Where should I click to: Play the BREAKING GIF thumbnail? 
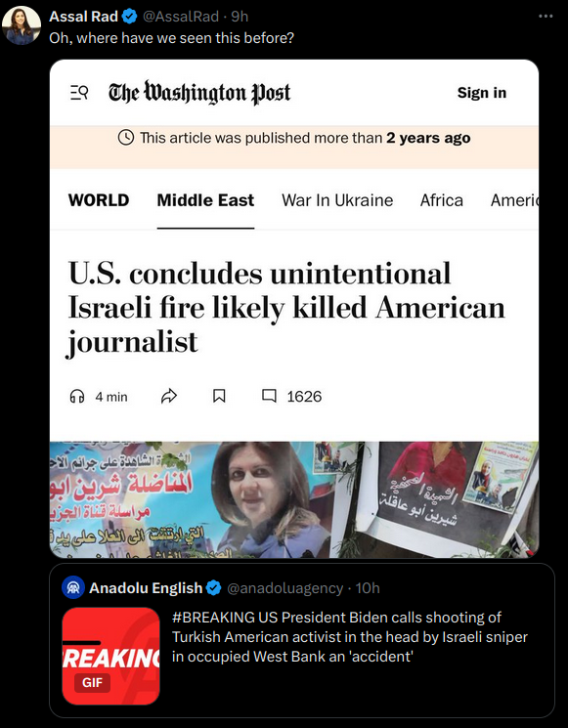click(x=110, y=656)
